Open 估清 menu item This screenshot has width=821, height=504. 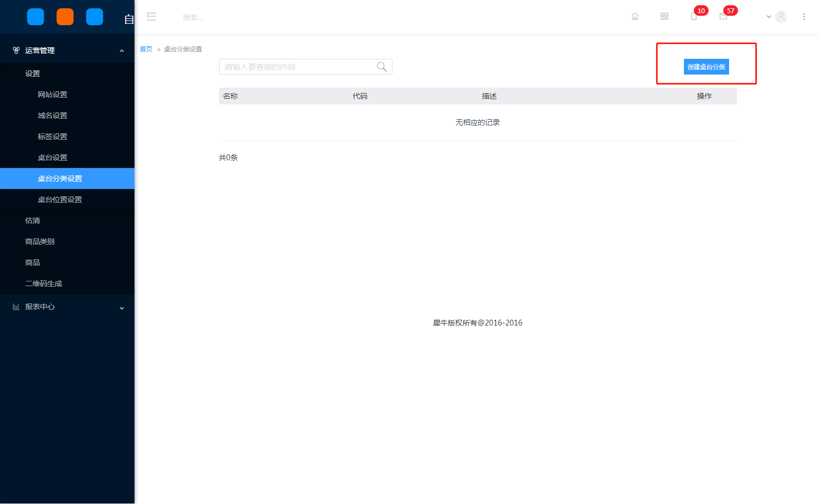(x=67, y=220)
